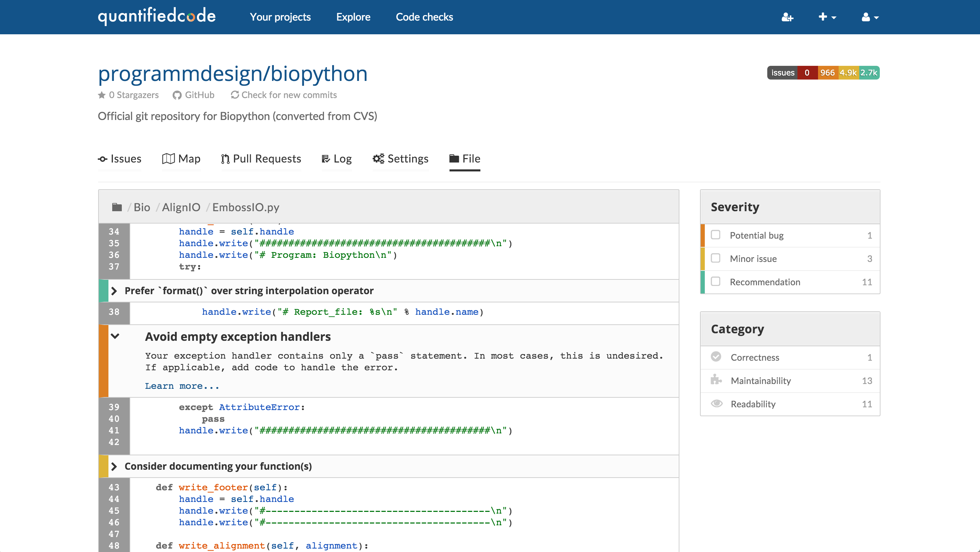The height and width of the screenshot is (552, 980).
Task: Click the add user icon in header
Action: 787,17
